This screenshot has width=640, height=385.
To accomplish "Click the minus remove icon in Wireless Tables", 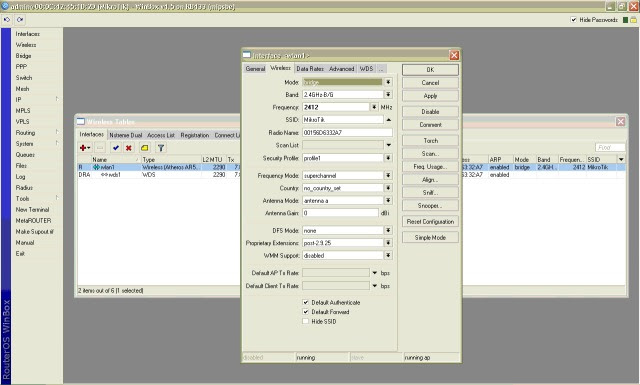I will point(100,148).
